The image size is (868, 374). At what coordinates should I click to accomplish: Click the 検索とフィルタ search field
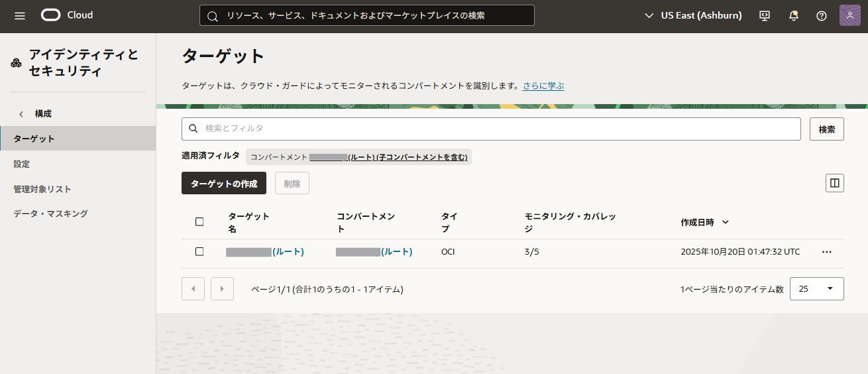(x=490, y=129)
